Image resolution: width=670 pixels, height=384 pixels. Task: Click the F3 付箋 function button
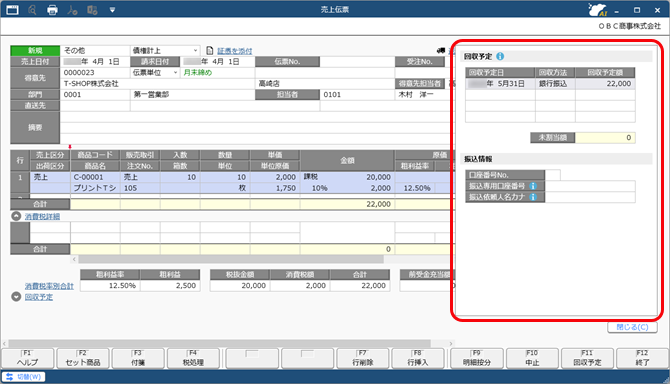pos(138,358)
